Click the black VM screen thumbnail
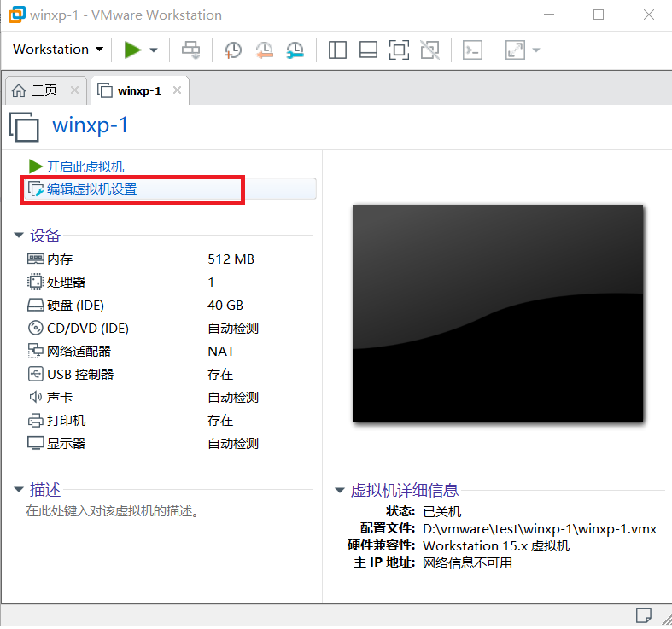672x629 pixels. (498, 313)
